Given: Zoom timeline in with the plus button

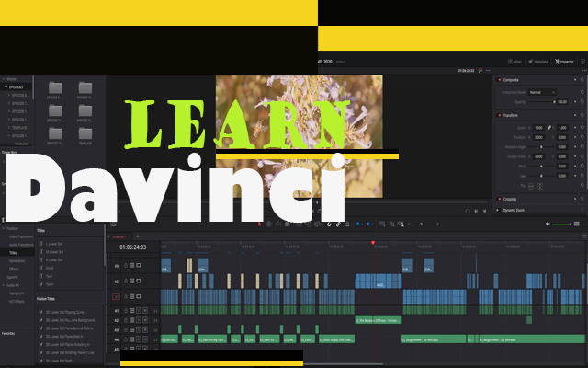Looking at the screenshot, I should point(438,224).
